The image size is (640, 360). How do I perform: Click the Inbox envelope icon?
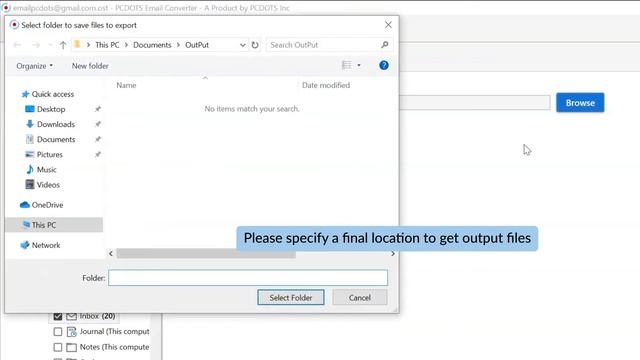tap(71, 316)
